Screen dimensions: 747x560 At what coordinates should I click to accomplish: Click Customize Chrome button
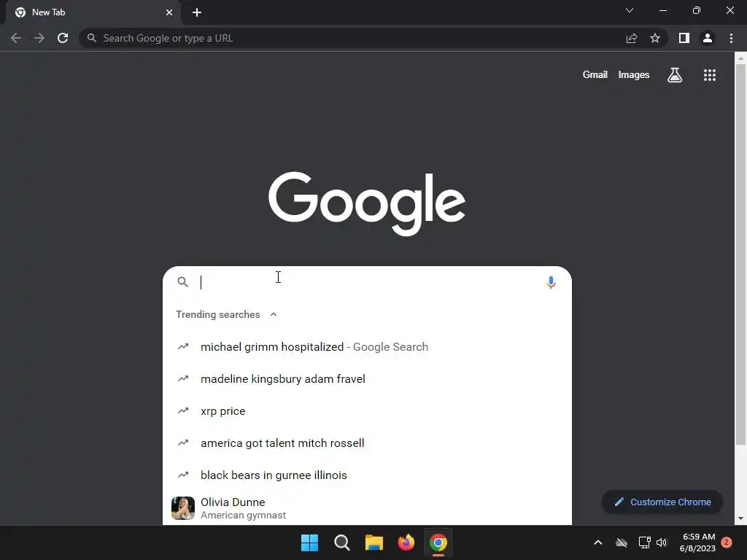[662, 502]
